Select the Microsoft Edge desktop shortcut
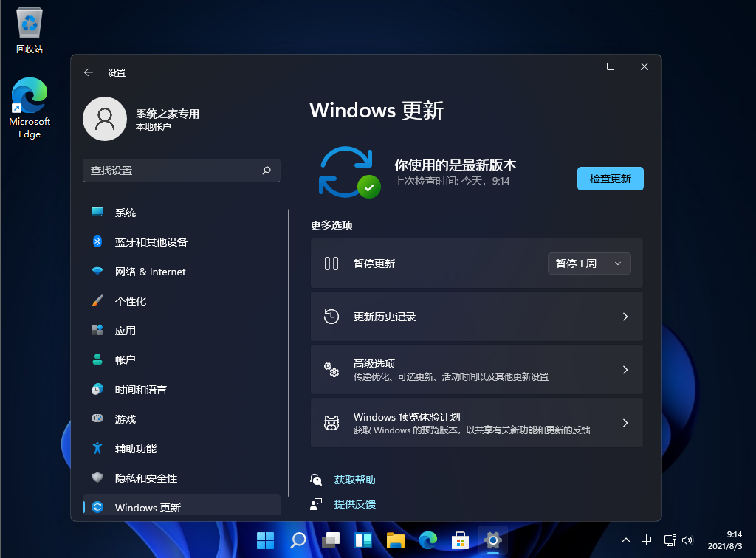Screen dimensions: 756x558 30,108
